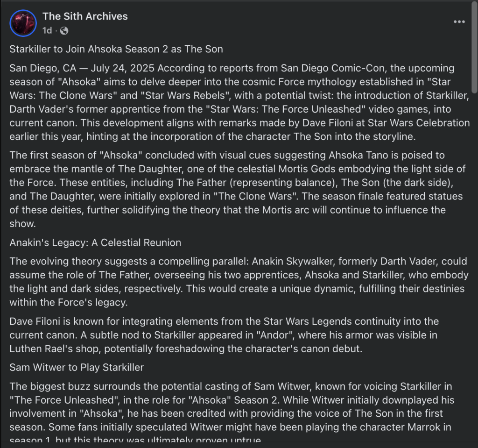
Task: Click the vertical scrollbar thumb
Action: point(474,47)
